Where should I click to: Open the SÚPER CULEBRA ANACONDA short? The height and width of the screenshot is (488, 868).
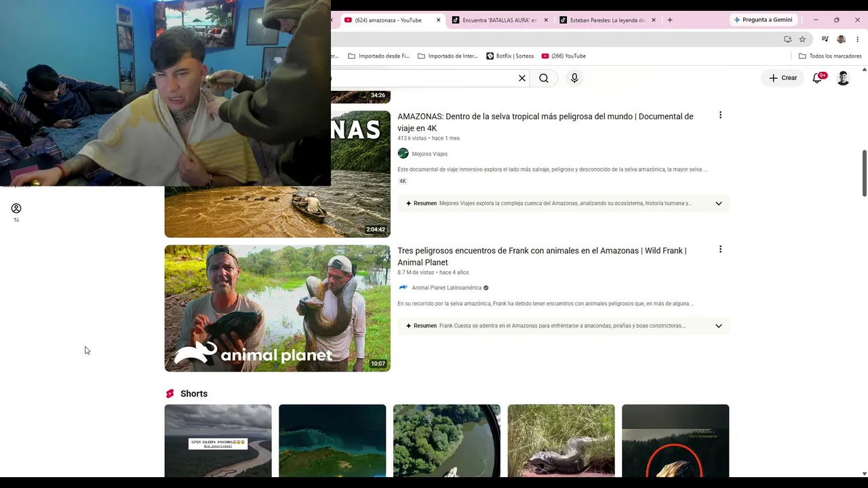point(218,441)
